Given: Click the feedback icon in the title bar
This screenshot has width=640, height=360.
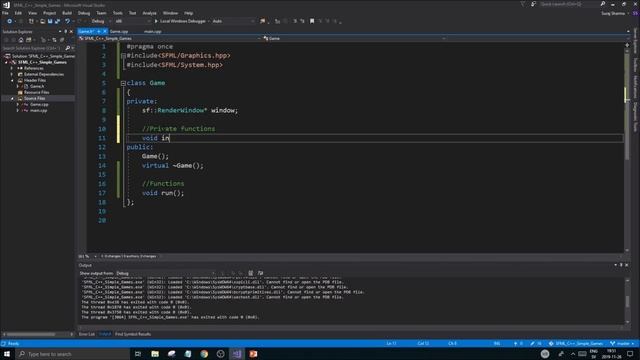Looking at the screenshot, I should pos(533,4).
